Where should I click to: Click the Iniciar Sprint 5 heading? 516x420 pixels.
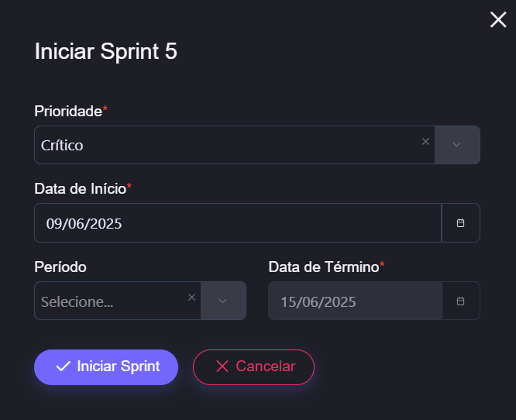[x=106, y=52]
